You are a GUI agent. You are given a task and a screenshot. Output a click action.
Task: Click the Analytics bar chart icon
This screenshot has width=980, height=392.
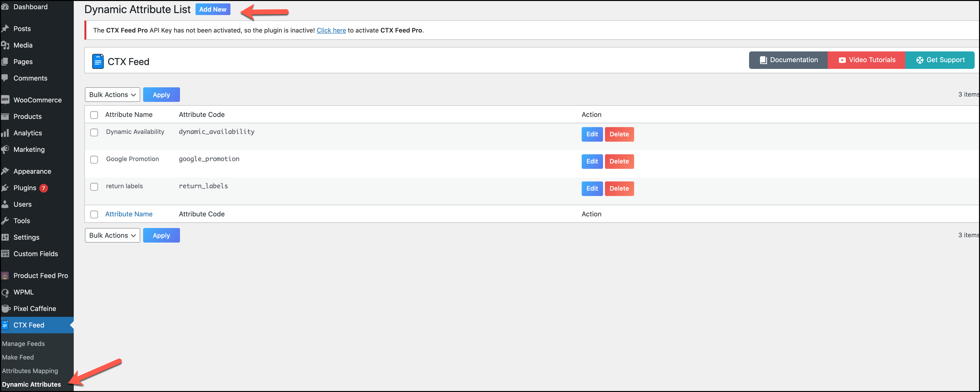pyautogui.click(x=5, y=133)
